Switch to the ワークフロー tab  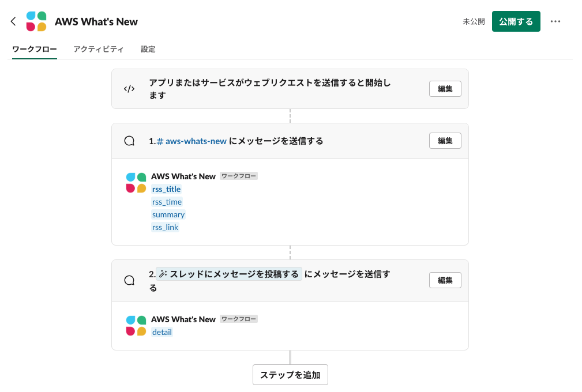[x=35, y=50]
